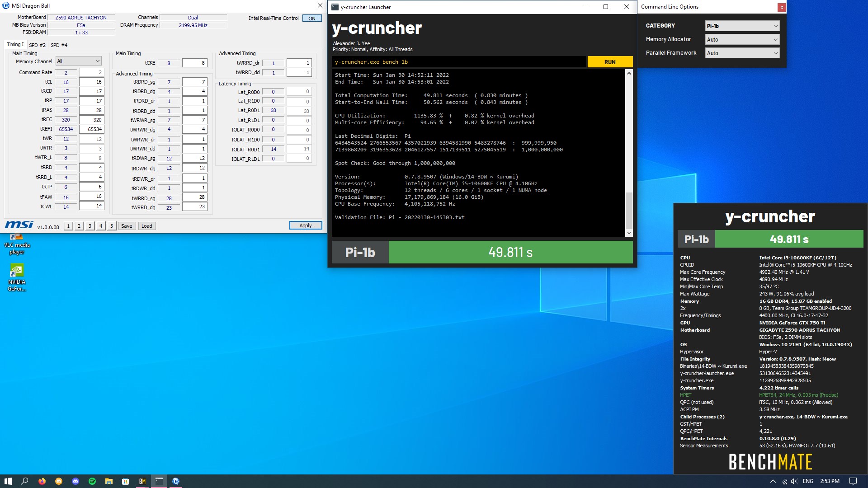
Task: Open taskbar search magnifier
Action: point(25,481)
